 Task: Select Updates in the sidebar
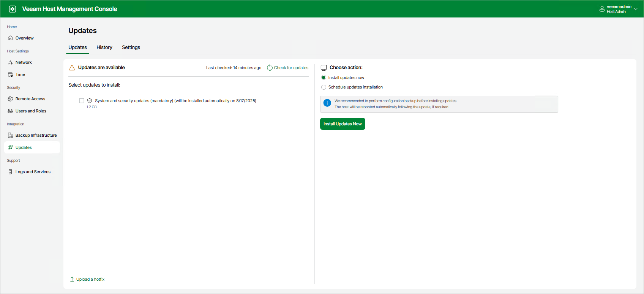coord(32,147)
